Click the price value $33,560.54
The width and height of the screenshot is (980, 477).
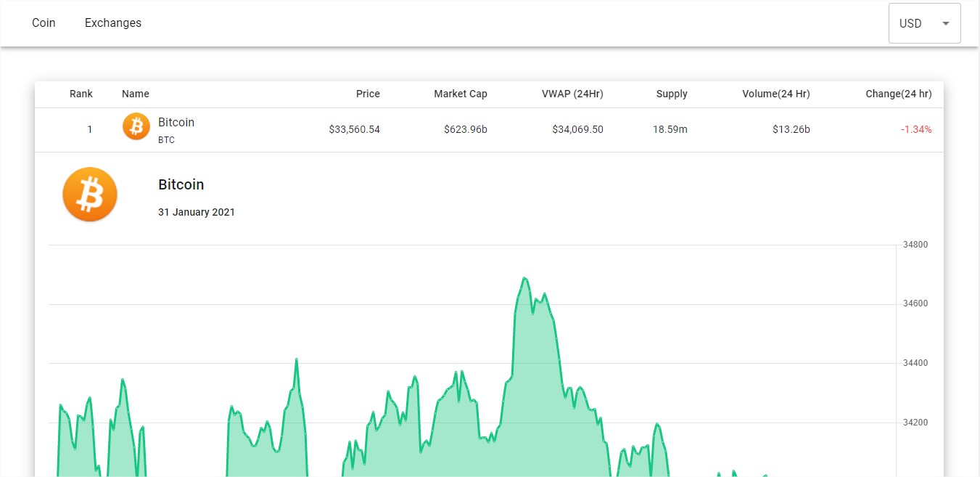click(354, 130)
